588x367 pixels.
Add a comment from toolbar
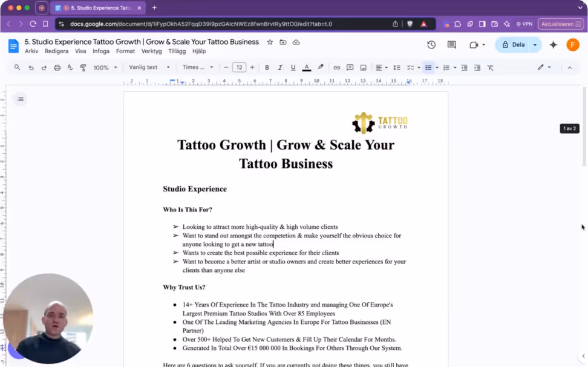[350, 68]
